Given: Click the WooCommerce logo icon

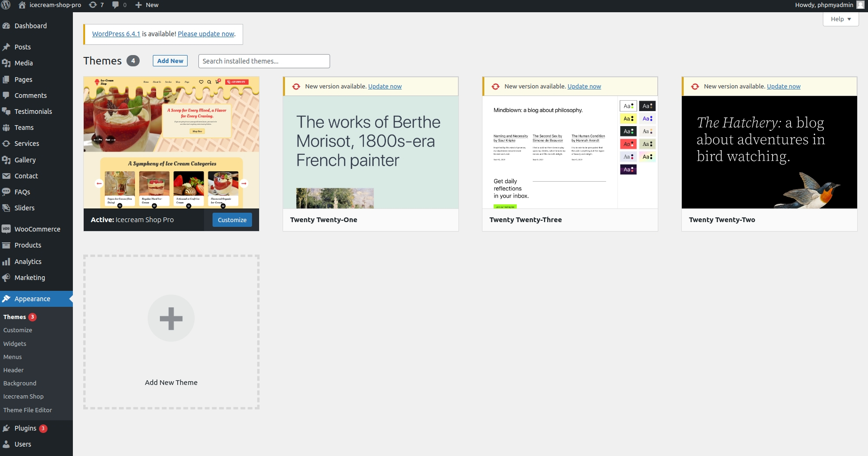Looking at the screenshot, I should 7,229.
